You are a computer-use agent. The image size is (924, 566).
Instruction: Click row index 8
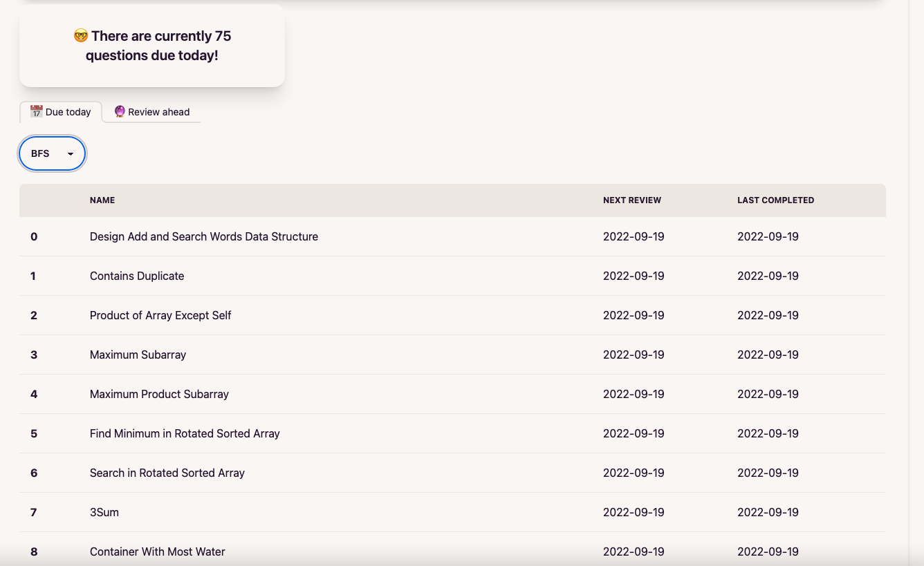(34, 551)
